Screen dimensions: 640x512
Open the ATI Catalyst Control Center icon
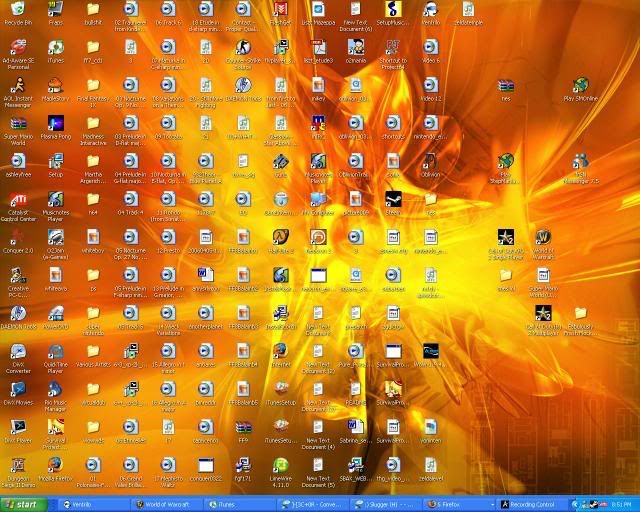18,200
